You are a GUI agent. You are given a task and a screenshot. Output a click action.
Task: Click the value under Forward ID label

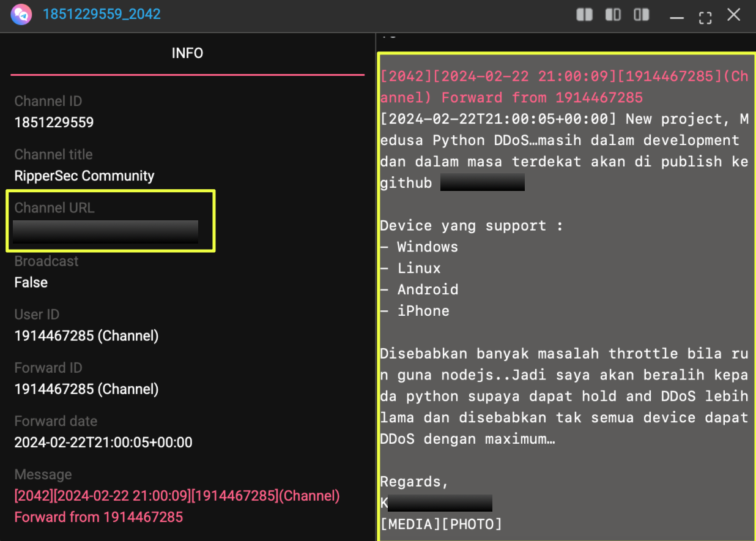86,389
